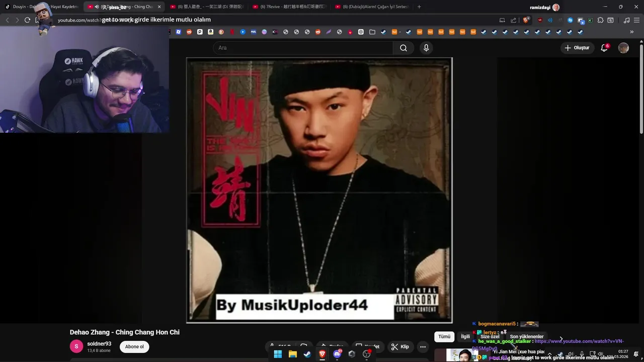Open soldner93 channel avatar icon

tap(76, 346)
